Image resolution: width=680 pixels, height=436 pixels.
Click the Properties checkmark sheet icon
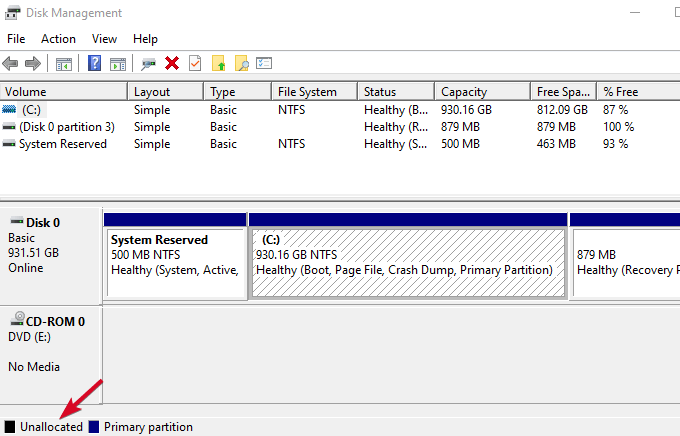pyautogui.click(x=195, y=63)
